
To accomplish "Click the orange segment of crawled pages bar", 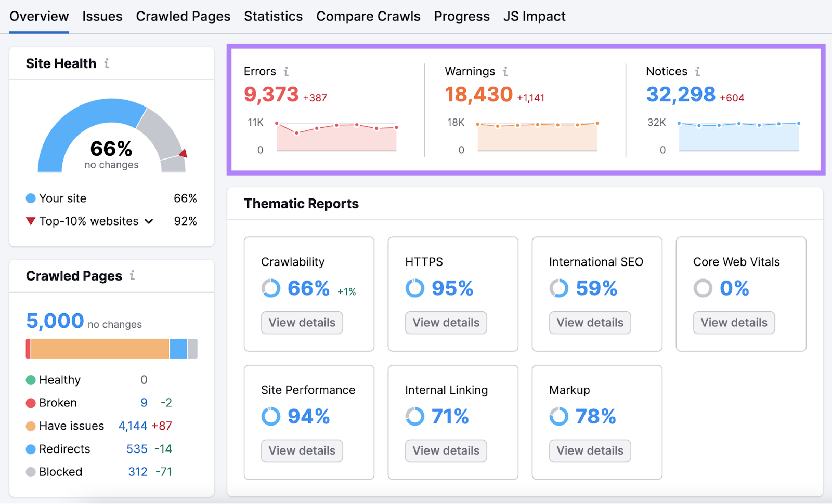I will point(100,349).
